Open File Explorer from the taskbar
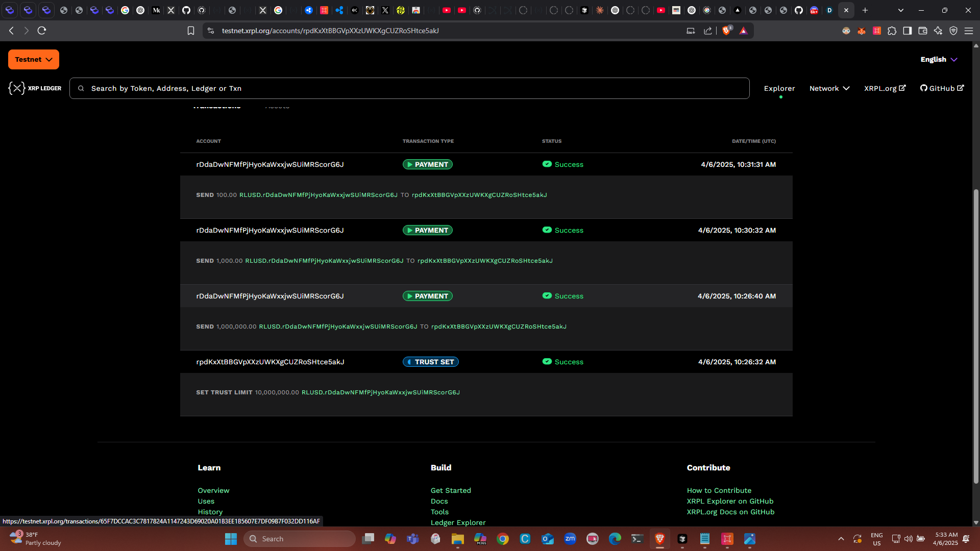980x551 pixels. coord(457,539)
